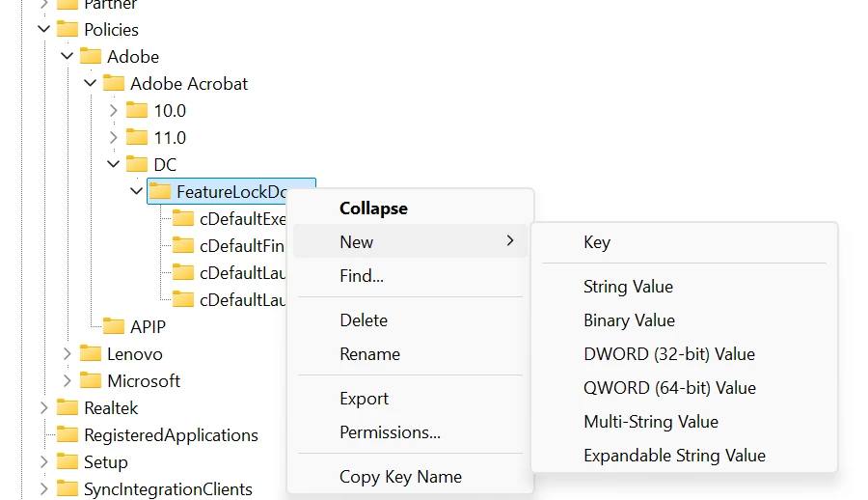The width and height of the screenshot is (868, 500).
Task: Create a new Key from submenu
Action: [x=684, y=242]
